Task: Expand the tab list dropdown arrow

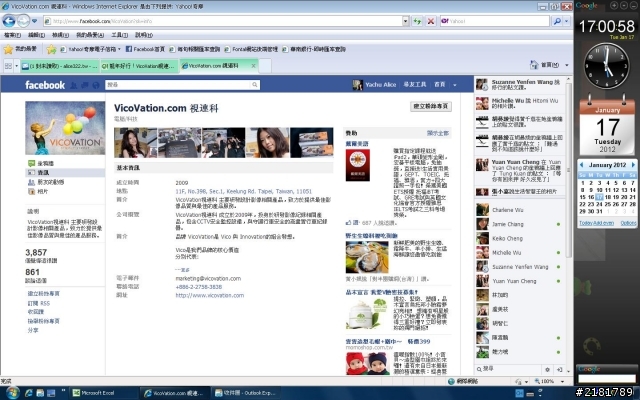Action: click(x=17, y=65)
